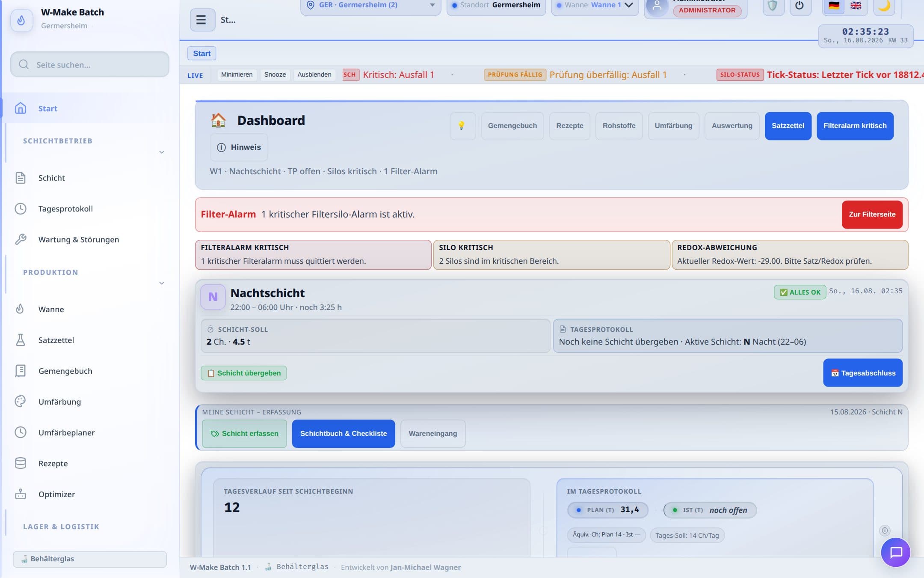This screenshot has width=924, height=578.
Task: Open Start home icon in sidebar
Action: (21, 108)
